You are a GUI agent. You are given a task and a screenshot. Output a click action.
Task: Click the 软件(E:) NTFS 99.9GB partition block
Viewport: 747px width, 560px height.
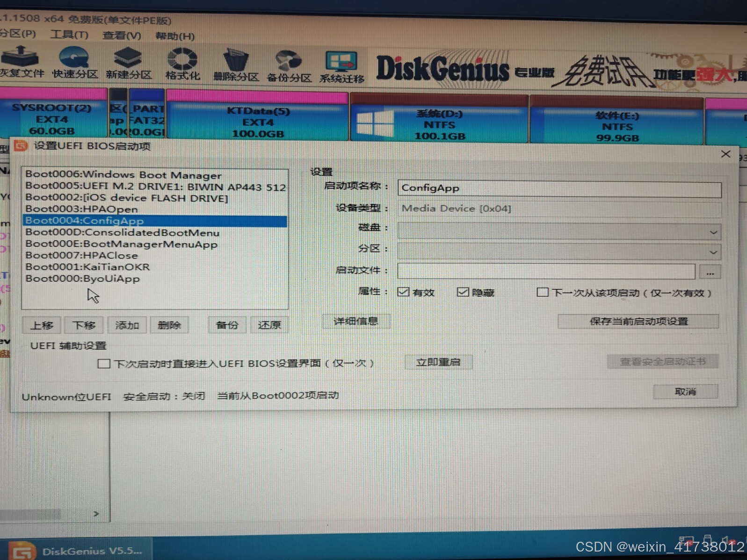pyautogui.click(x=616, y=120)
